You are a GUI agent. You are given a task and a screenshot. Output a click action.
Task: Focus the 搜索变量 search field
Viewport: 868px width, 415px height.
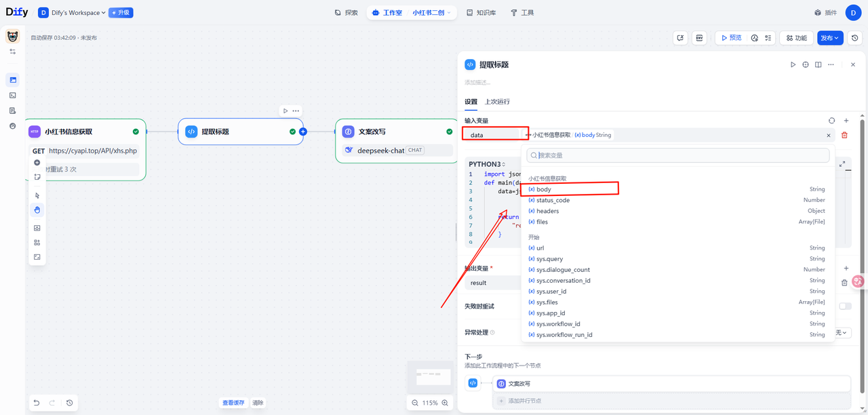coord(678,155)
